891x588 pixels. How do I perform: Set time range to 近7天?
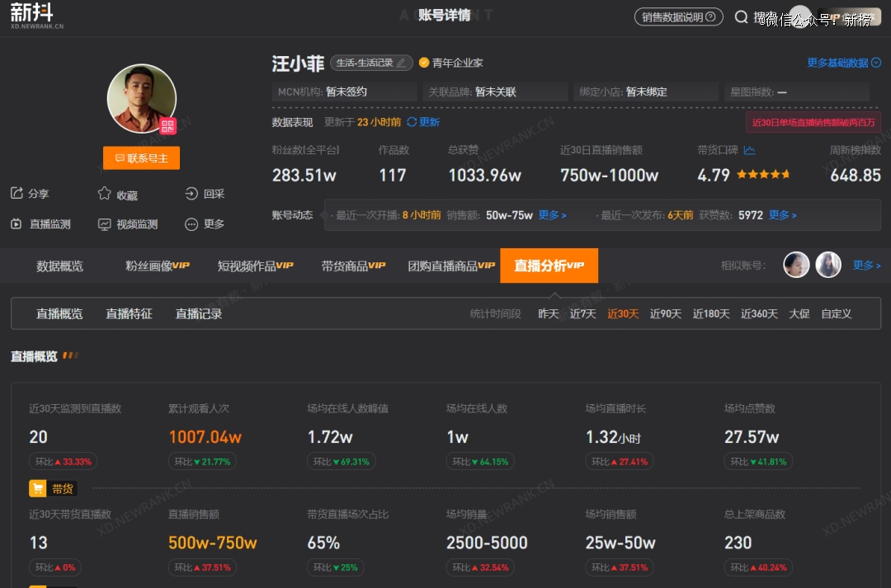point(583,313)
